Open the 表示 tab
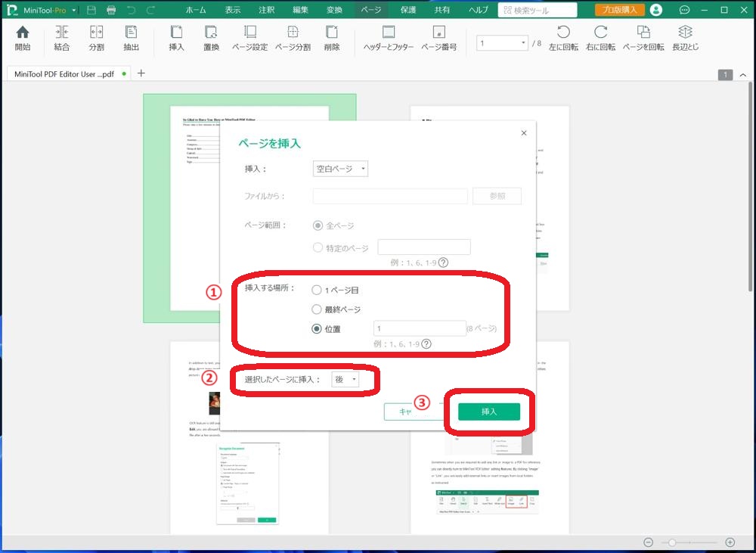 pos(232,10)
